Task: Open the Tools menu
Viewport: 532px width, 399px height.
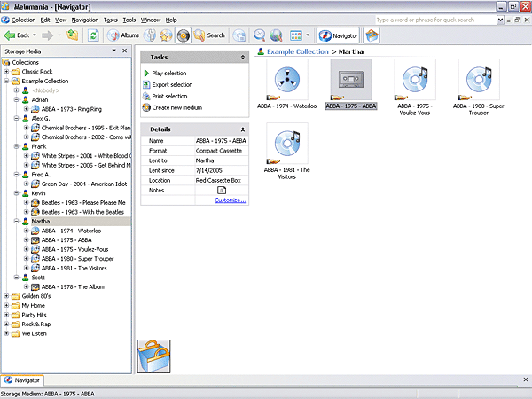Action: click(129, 20)
